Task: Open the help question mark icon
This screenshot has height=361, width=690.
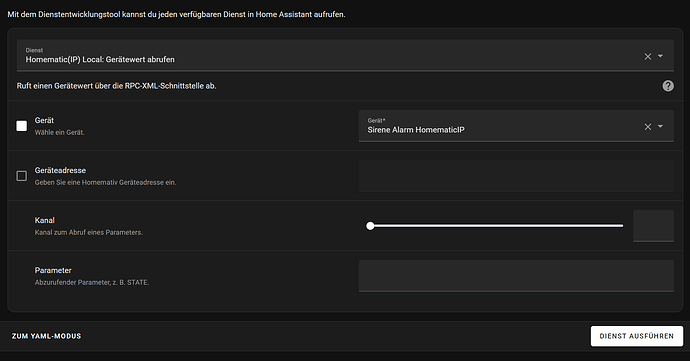Action: (668, 86)
